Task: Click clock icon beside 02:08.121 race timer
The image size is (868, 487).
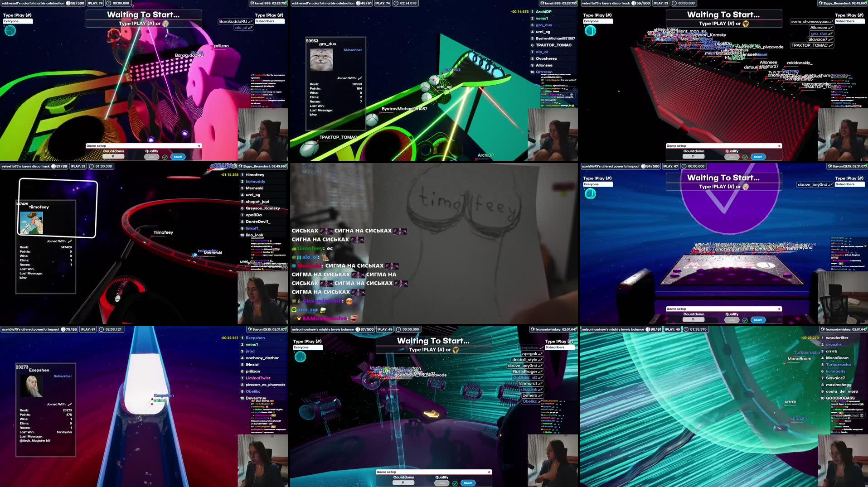Action: [102, 329]
